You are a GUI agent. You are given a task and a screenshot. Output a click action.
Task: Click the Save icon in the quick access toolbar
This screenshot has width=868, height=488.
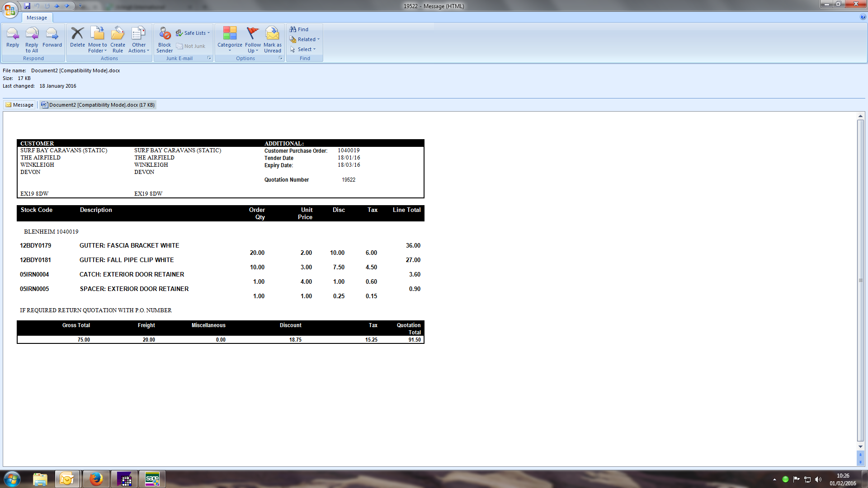click(27, 6)
